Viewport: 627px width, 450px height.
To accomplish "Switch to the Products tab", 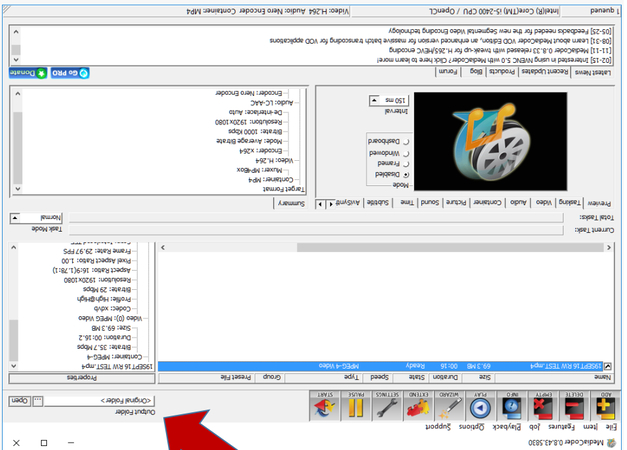I will point(502,72).
